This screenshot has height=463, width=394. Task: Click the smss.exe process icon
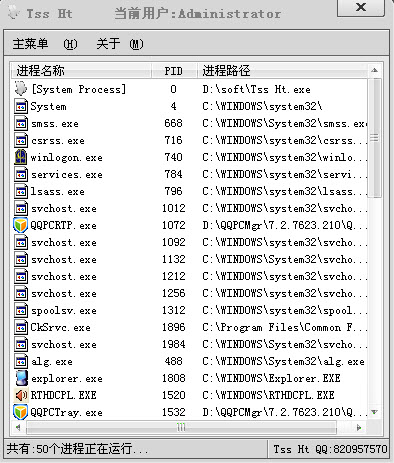[21, 123]
